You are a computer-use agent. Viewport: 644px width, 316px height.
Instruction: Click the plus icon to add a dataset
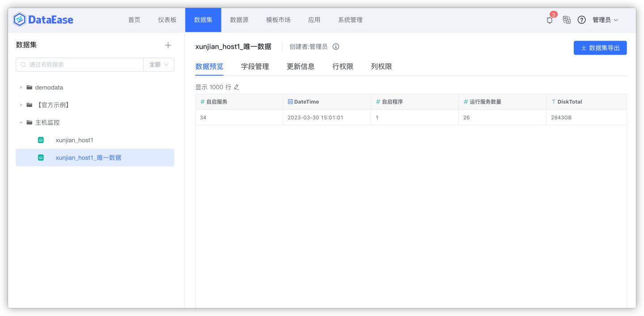click(168, 45)
